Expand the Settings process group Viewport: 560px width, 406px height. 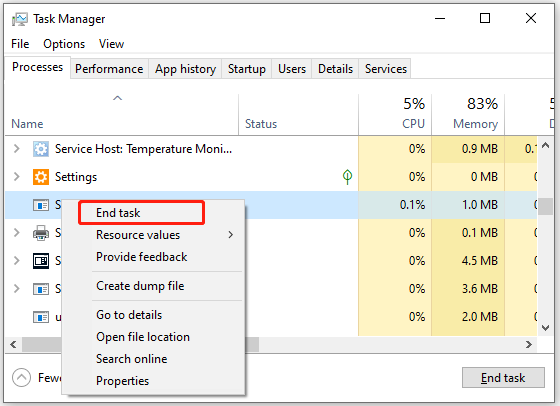point(16,176)
